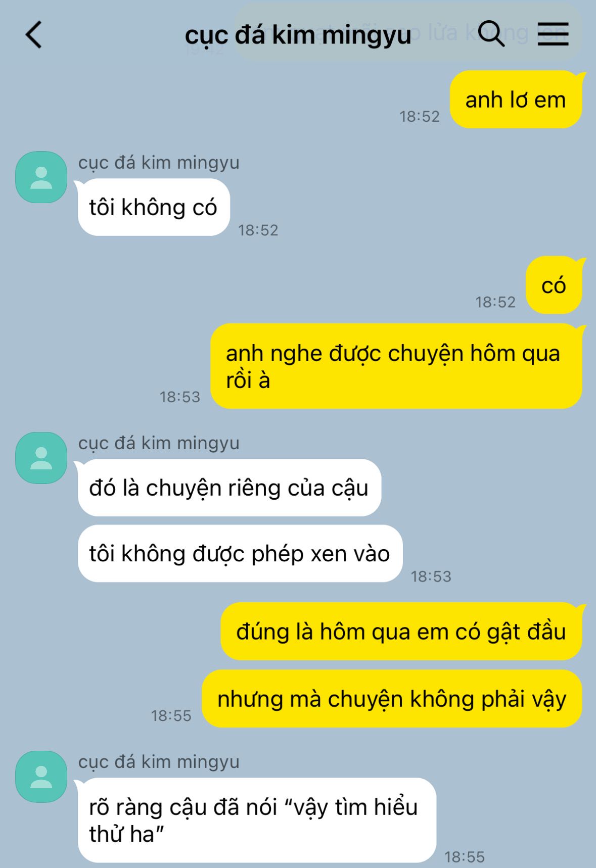Tap the "rõ ràng cậu đã nói" message bubble
596x868 pixels.
click(x=256, y=821)
